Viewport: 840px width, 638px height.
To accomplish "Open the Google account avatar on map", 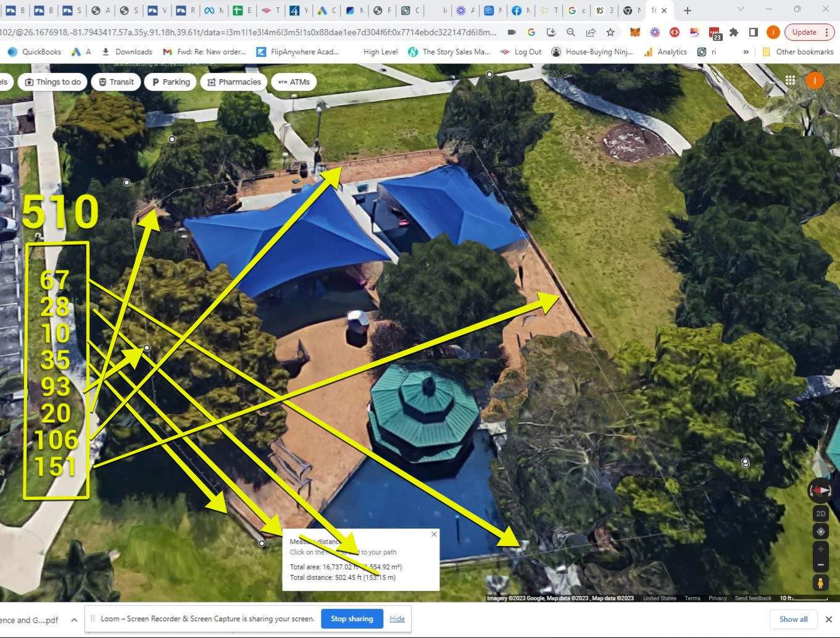I will (815, 80).
